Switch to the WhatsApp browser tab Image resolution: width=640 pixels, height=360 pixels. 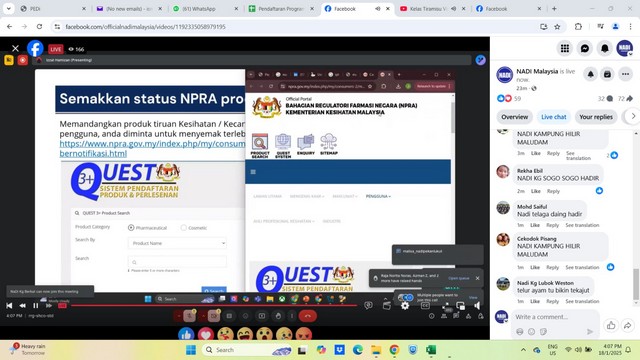206,9
